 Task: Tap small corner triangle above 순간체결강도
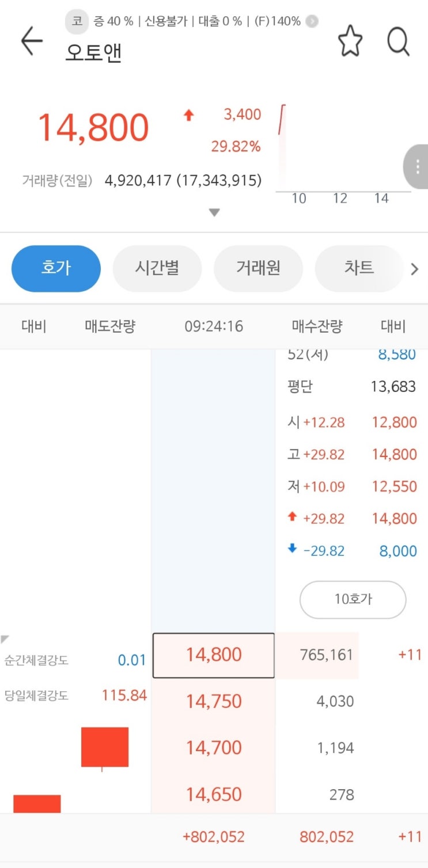(5, 639)
